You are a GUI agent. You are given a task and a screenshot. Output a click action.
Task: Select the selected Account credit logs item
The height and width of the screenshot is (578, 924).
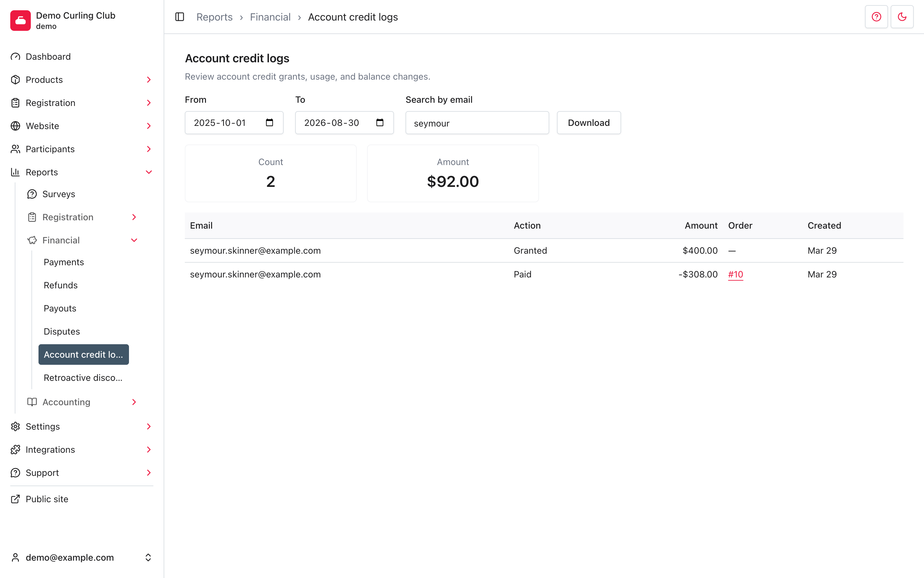pos(84,355)
